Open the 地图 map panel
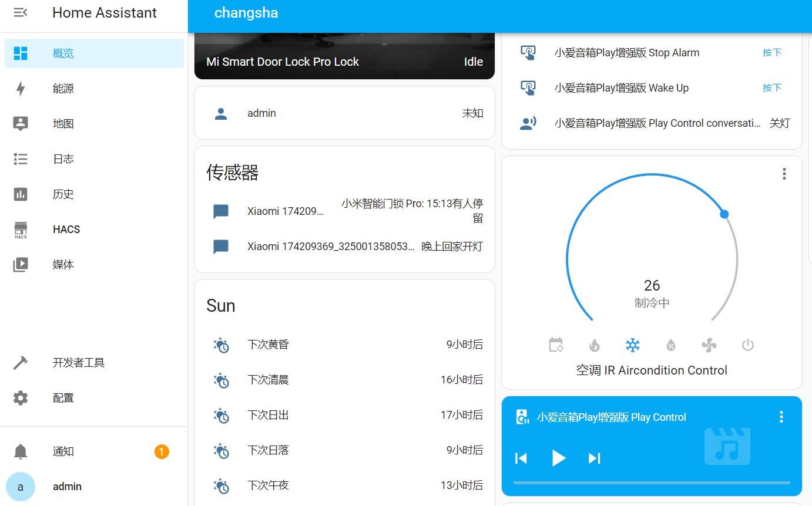812x506 pixels. 94,124
